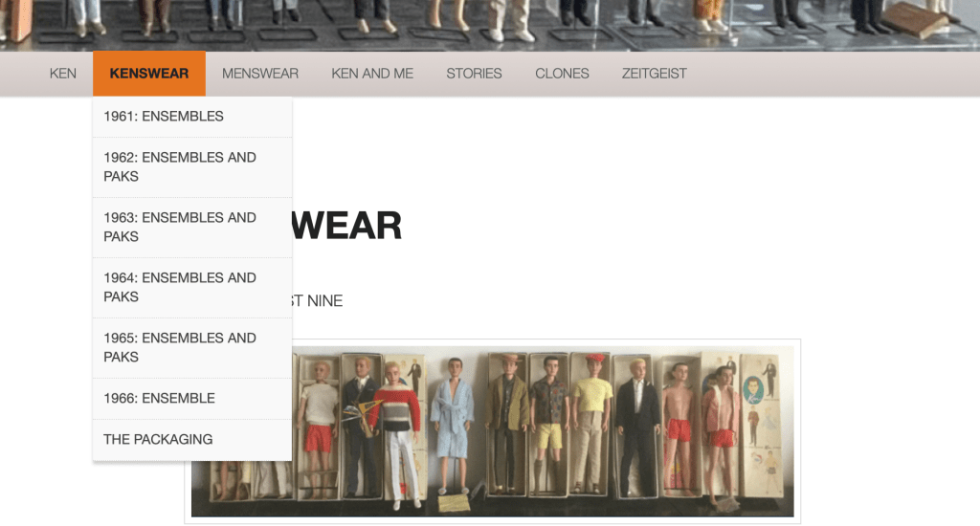Go to 1965: Ensembles and Paks
The width and height of the screenshot is (980, 526).
[x=180, y=347]
